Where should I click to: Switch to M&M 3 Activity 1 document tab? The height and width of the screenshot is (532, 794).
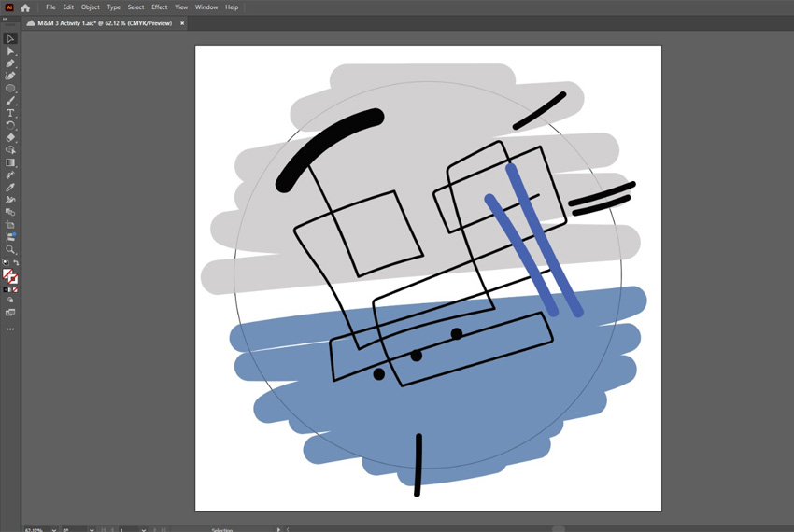(x=104, y=23)
